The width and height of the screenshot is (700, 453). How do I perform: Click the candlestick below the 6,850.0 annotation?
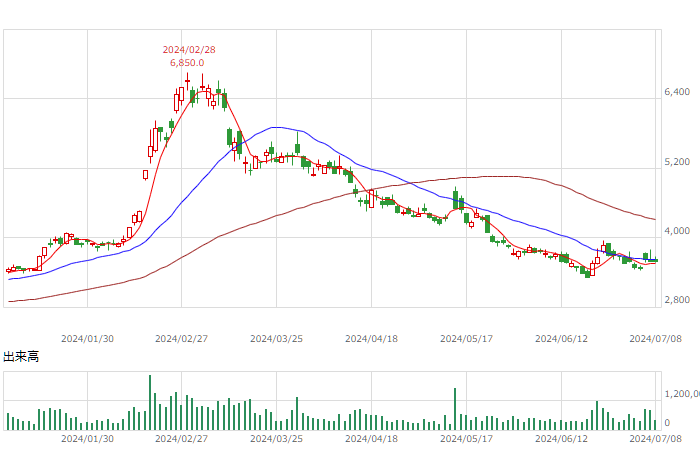(x=188, y=81)
